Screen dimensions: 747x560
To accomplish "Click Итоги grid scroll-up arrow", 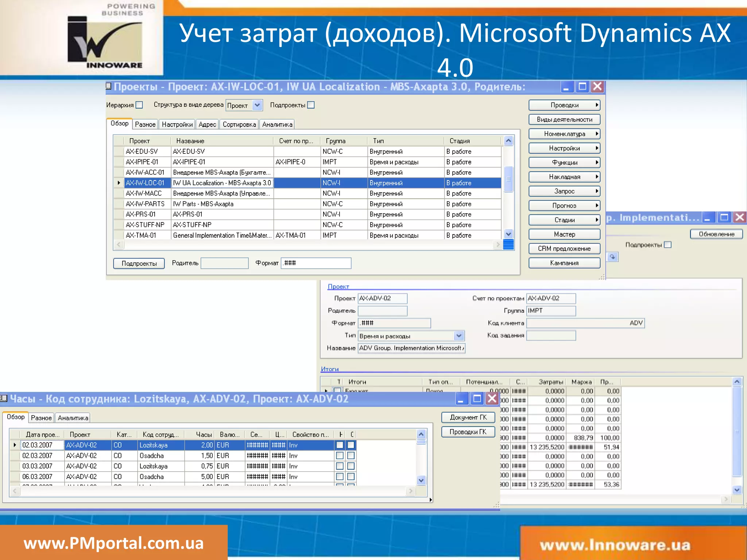I will [x=737, y=382].
